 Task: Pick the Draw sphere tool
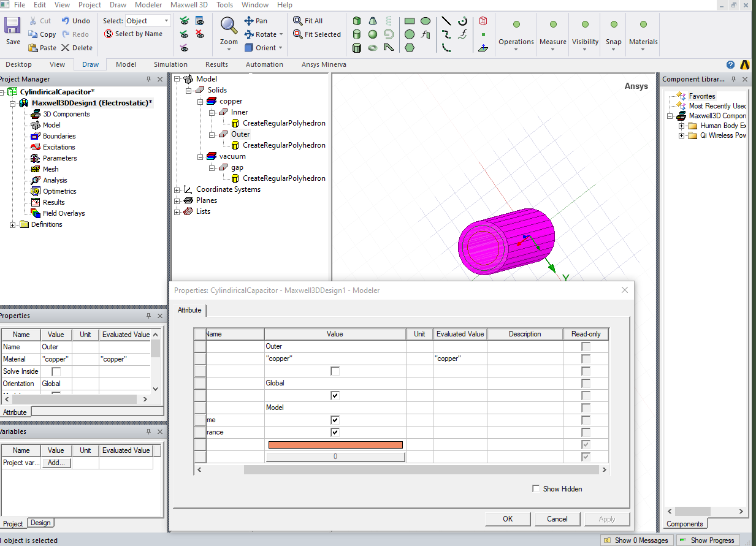coord(373,34)
